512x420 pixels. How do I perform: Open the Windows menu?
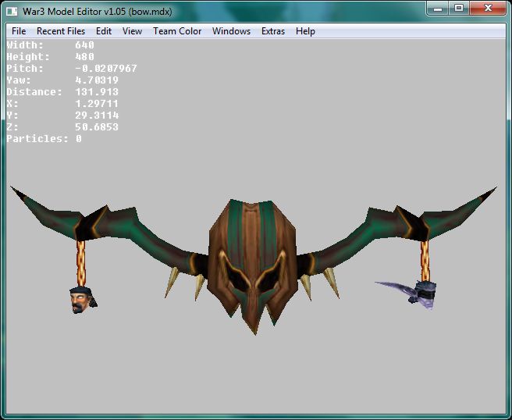click(x=231, y=31)
